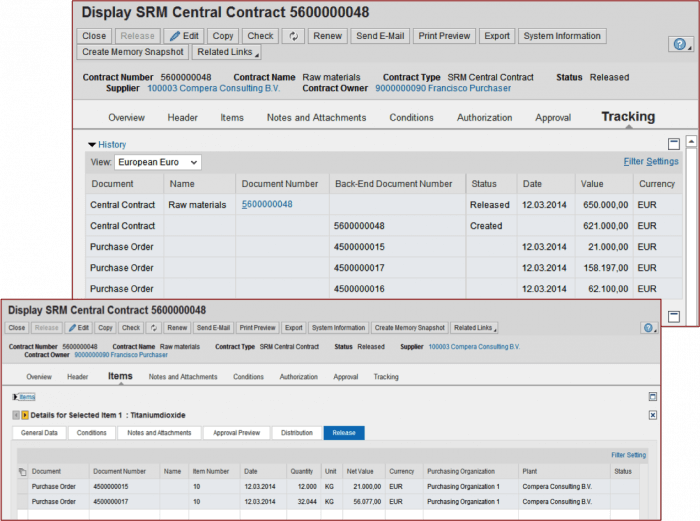Open the Approval tab in the Tracking window
700x521 pixels.
click(x=553, y=118)
